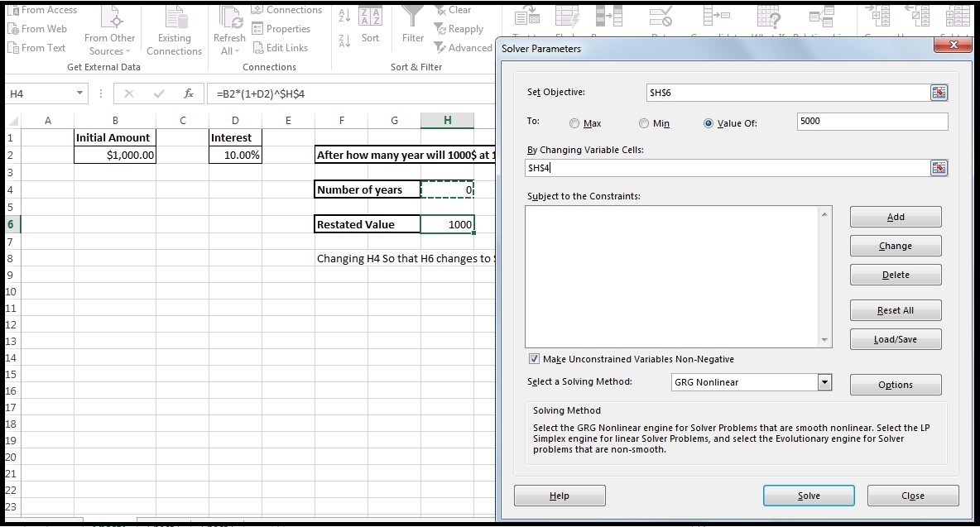
Task: Click column H header
Action: point(448,121)
